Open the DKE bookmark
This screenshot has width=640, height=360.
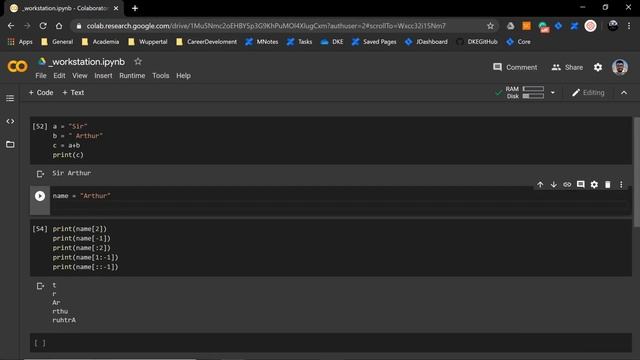(332, 42)
